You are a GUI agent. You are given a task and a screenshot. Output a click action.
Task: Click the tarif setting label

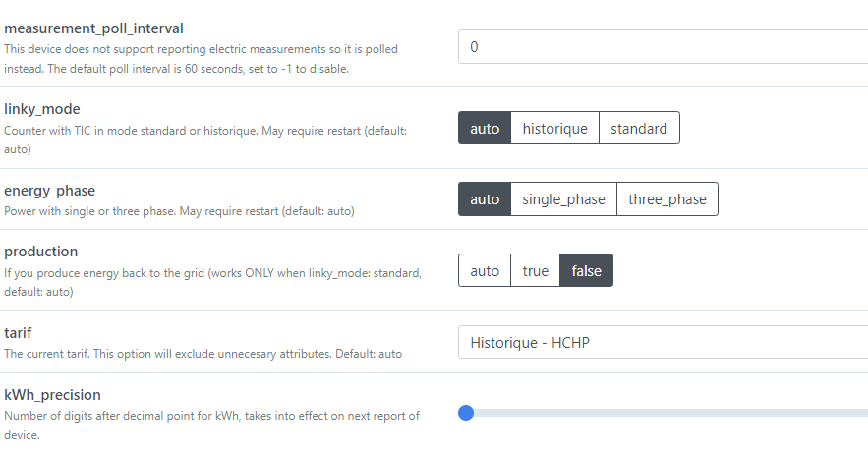point(19,333)
